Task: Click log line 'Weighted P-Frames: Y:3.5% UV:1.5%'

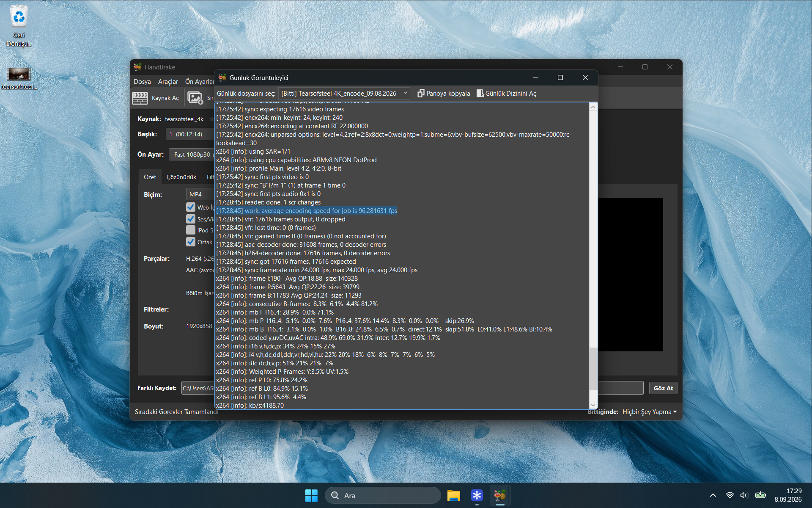Action: pyautogui.click(x=282, y=371)
